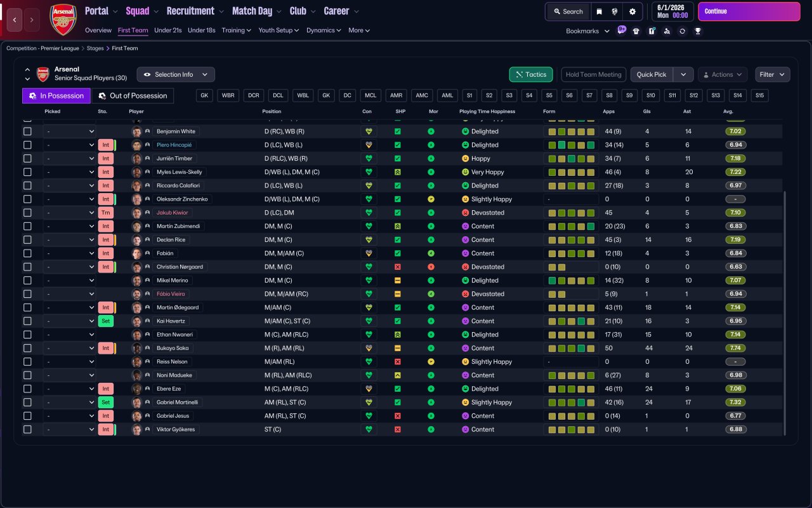This screenshot has width=812, height=508.
Task: Open the Tactics button
Action: click(531, 74)
